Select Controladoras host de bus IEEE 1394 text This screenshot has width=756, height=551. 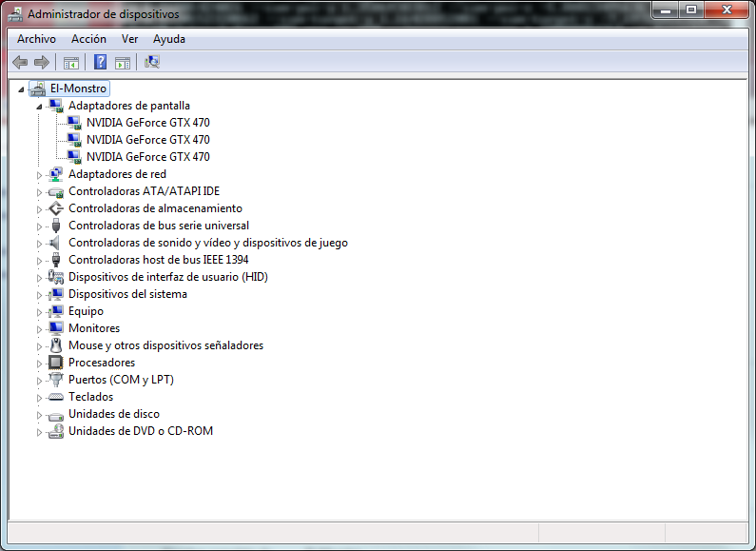tap(159, 260)
